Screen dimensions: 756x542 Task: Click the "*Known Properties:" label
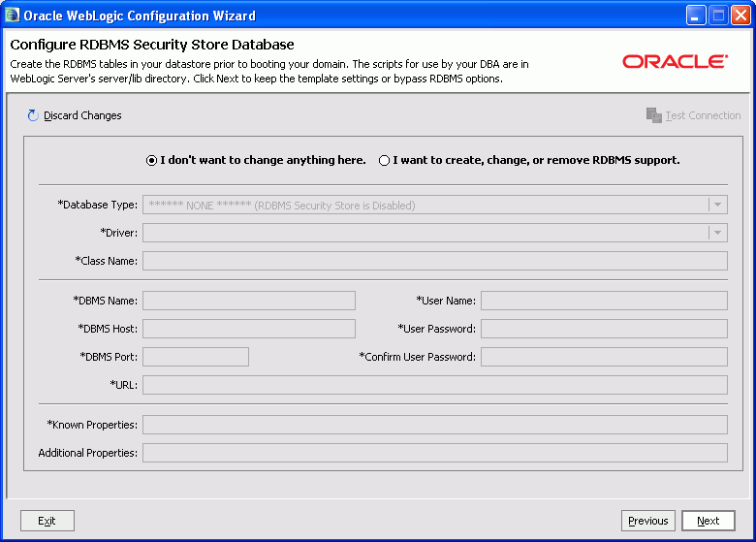pos(92,425)
